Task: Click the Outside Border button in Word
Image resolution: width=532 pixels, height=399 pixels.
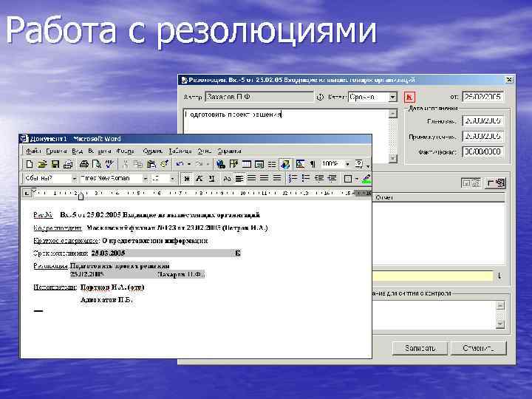Action: (348, 179)
